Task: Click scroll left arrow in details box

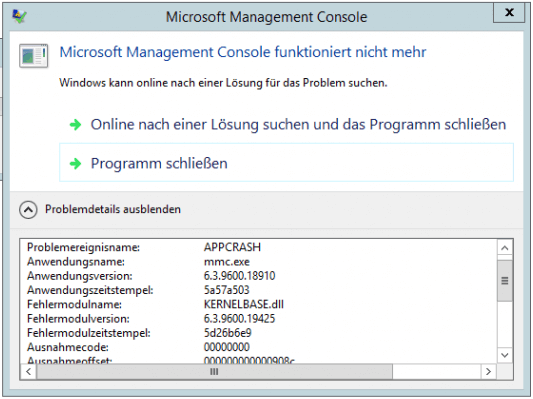Action: [x=29, y=371]
